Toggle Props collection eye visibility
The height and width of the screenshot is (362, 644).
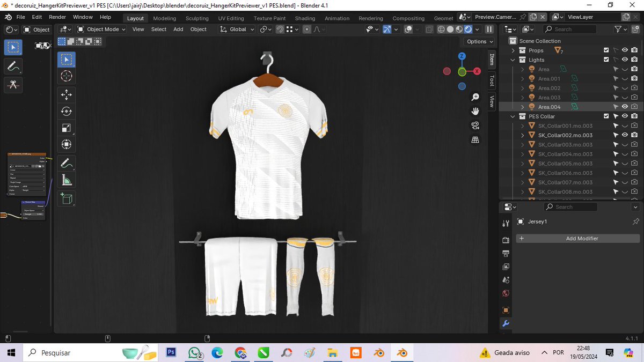[x=625, y=50]
